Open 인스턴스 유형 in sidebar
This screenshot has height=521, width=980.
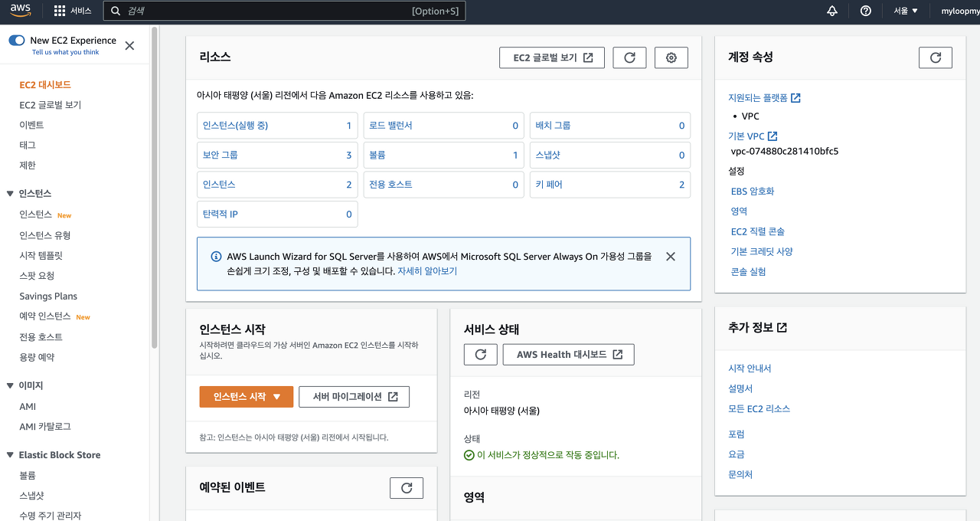pyautogui.click(x=44, y=235)
